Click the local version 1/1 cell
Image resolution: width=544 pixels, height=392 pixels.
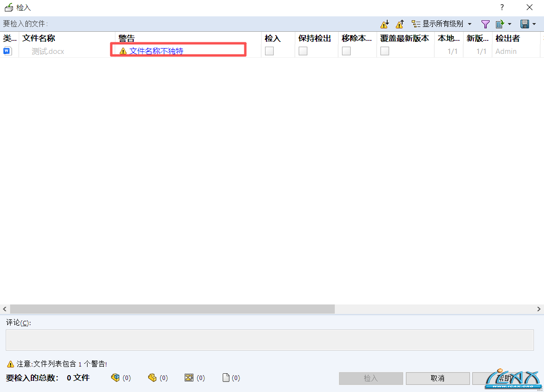(453, 51)
